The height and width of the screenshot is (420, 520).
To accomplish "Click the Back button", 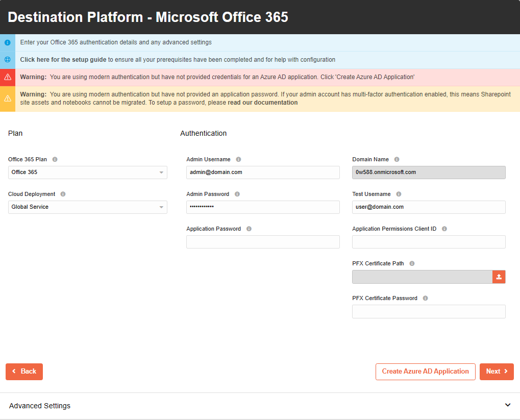I will tap(24, 372).
